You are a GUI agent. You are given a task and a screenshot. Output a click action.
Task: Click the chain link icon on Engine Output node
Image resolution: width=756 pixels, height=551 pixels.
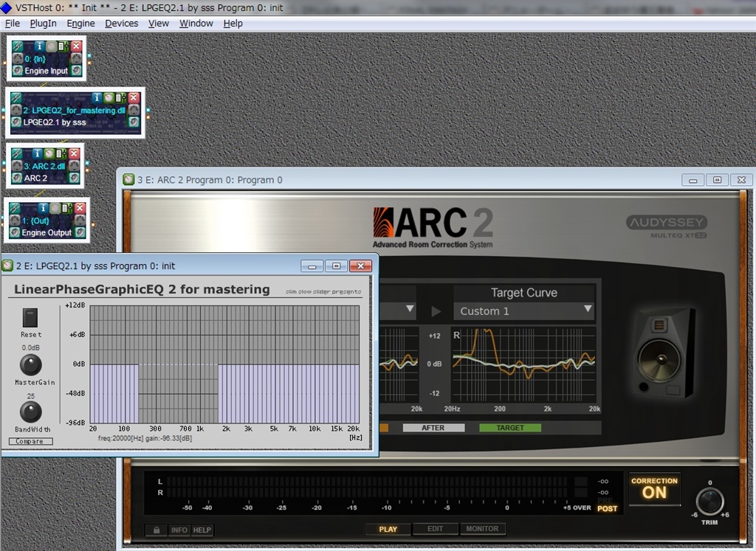pyautogui.click(x=15, y=208)
